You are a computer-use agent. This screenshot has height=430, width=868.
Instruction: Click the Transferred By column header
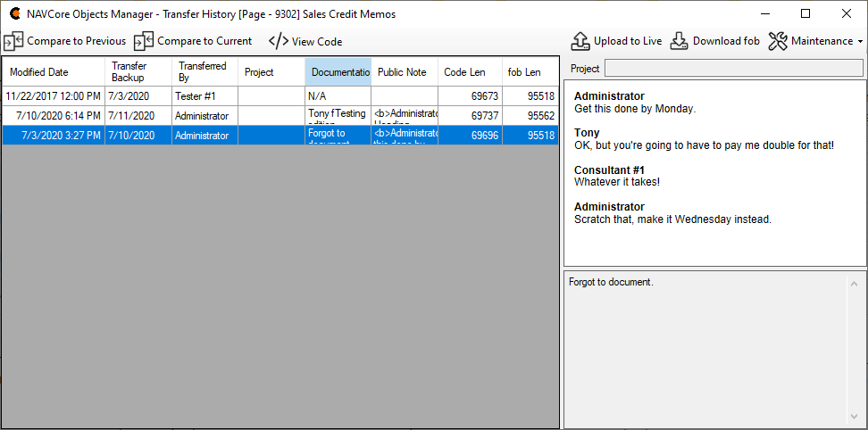click(x=203, y=72)
